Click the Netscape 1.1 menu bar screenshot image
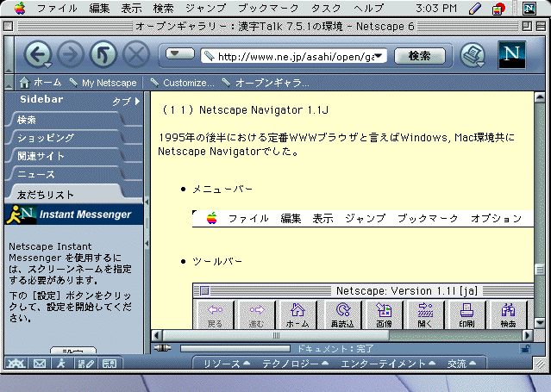Image resolution: width=551 pixels, height=392 pixels. pos(363,219)
